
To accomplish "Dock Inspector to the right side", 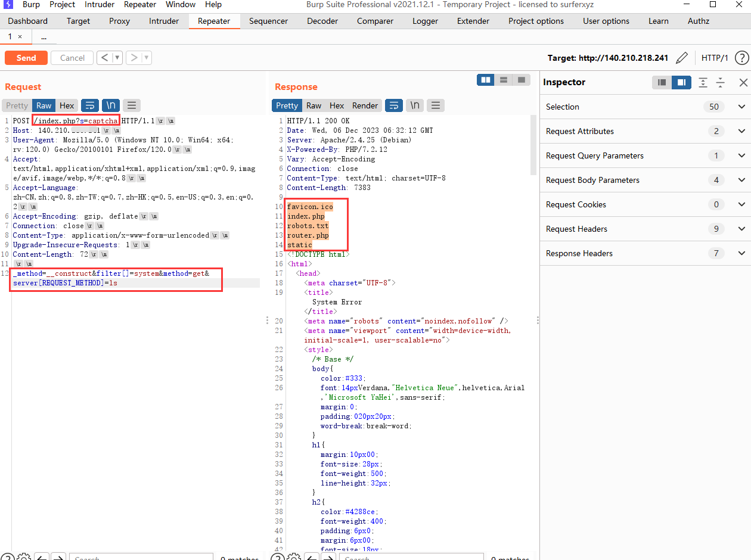I will click(x=681, y=82).
